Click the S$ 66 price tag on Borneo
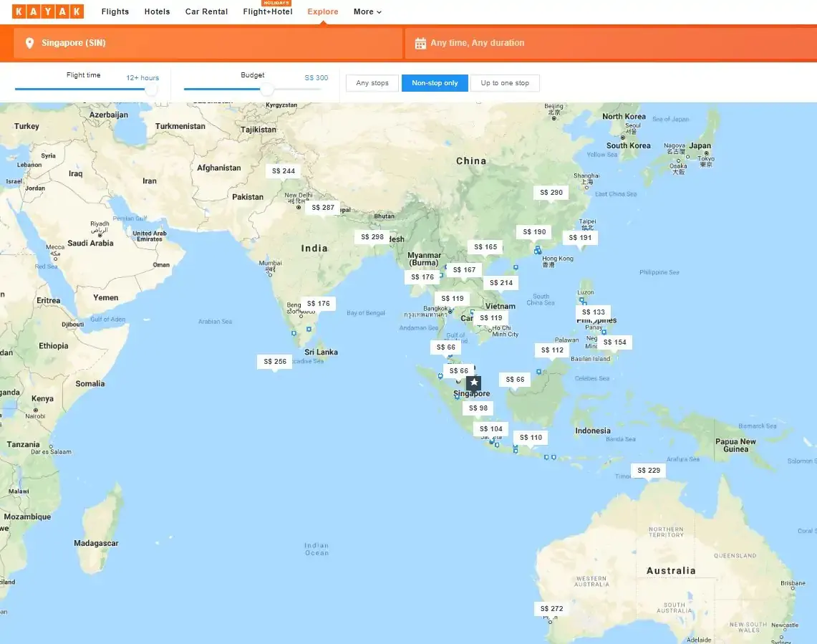Image resolution: width=817 pixels, height=644 pixels. point(515,380)
